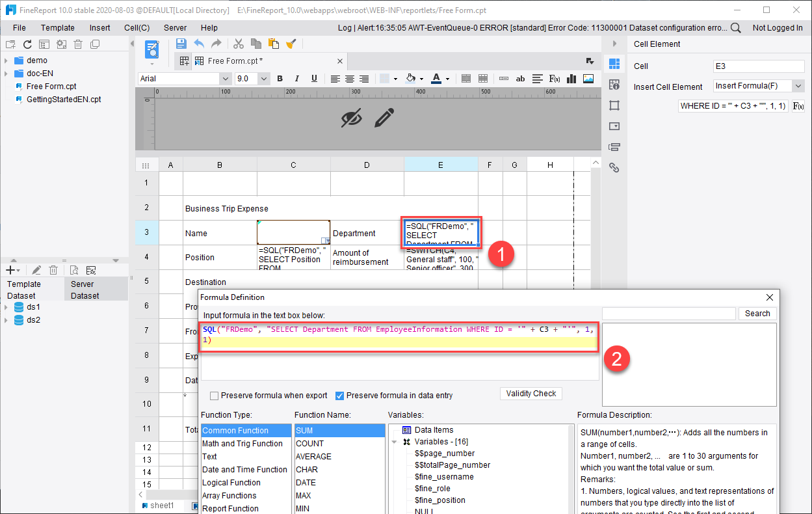The image size is (812, 514).
Task: Insert formula via F(x) toolbar icon
Action: click(555, 79)
